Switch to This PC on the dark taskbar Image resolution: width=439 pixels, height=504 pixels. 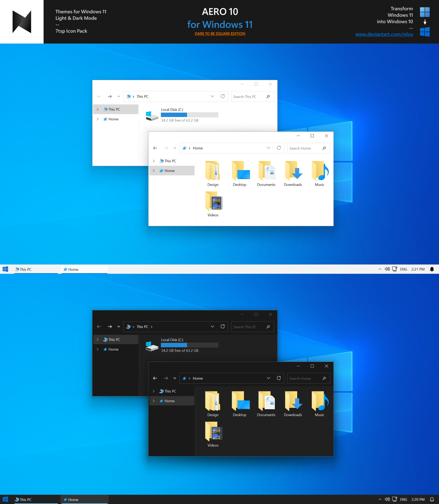pyautogui.click(x=36, y=500)
